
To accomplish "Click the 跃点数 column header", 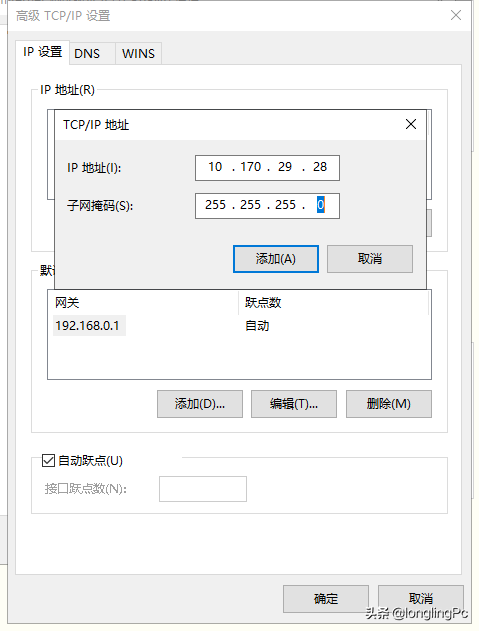I will [x=333, y=303].
